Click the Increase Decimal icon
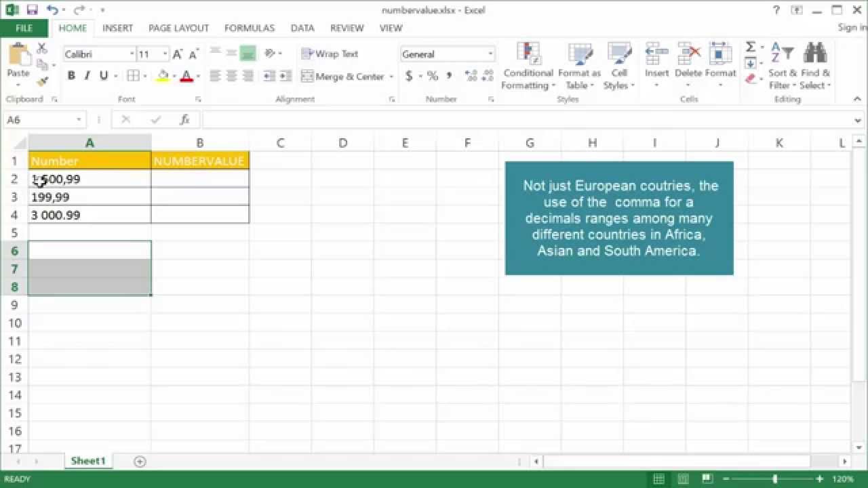The image size is (868, 488). tap(471, 76)
